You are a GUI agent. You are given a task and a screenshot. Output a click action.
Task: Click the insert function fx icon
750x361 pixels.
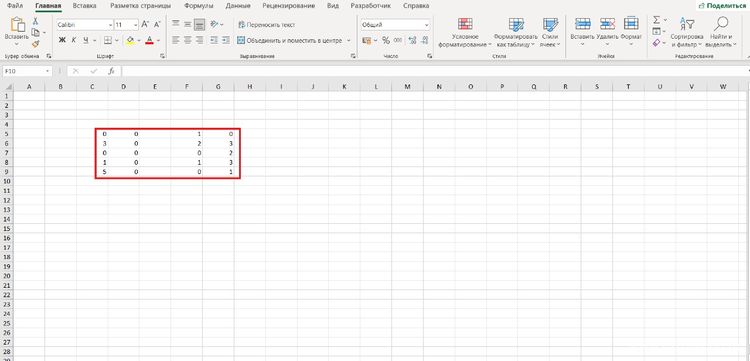111,71
